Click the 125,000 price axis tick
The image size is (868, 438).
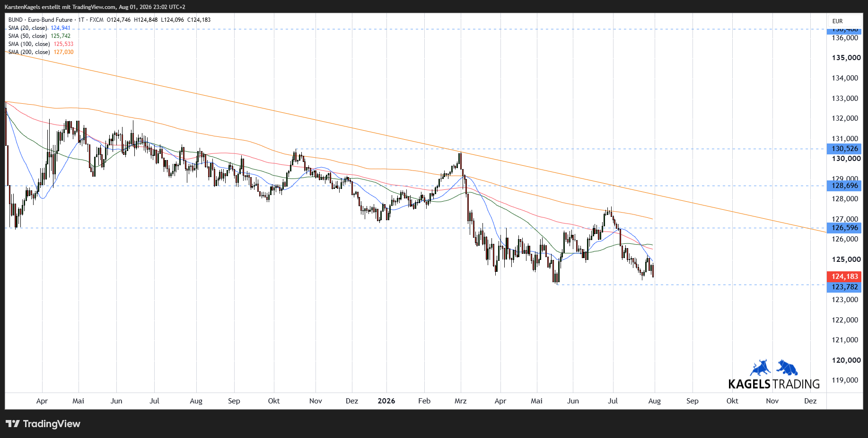[x=846, y=259]
